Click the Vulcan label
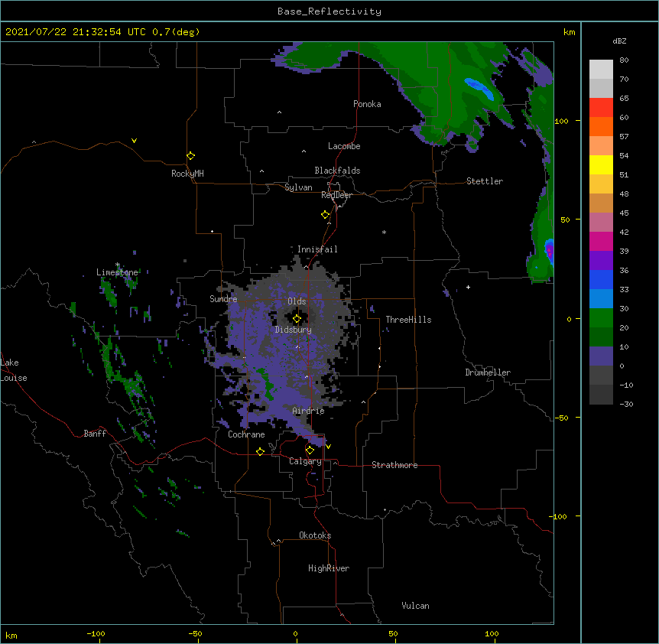 click(415, 606)
